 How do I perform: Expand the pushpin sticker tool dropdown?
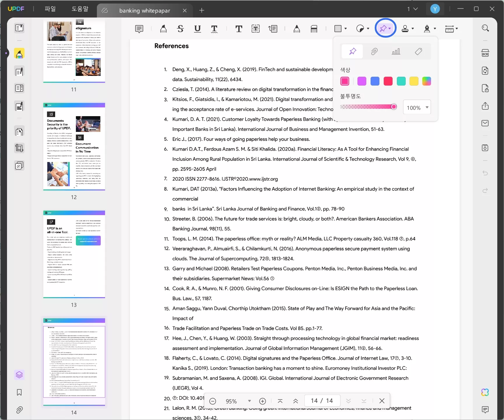click(x=390, y=29)
